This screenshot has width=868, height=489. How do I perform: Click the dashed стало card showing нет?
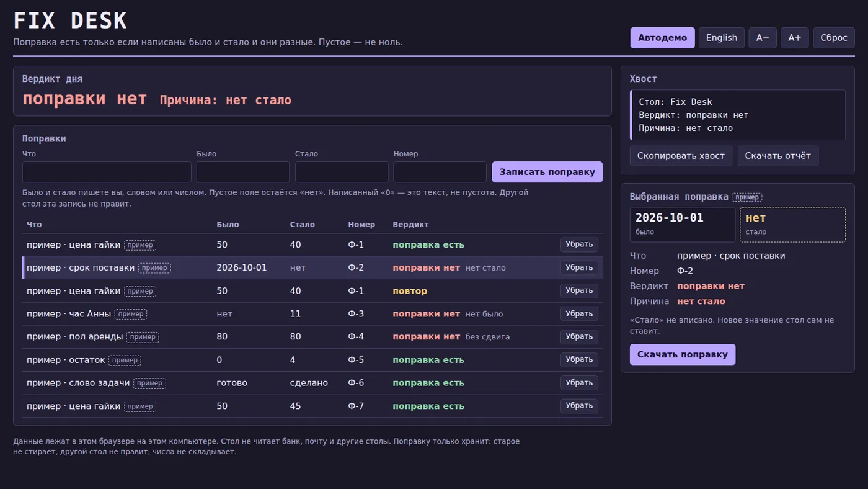point(792,224)
